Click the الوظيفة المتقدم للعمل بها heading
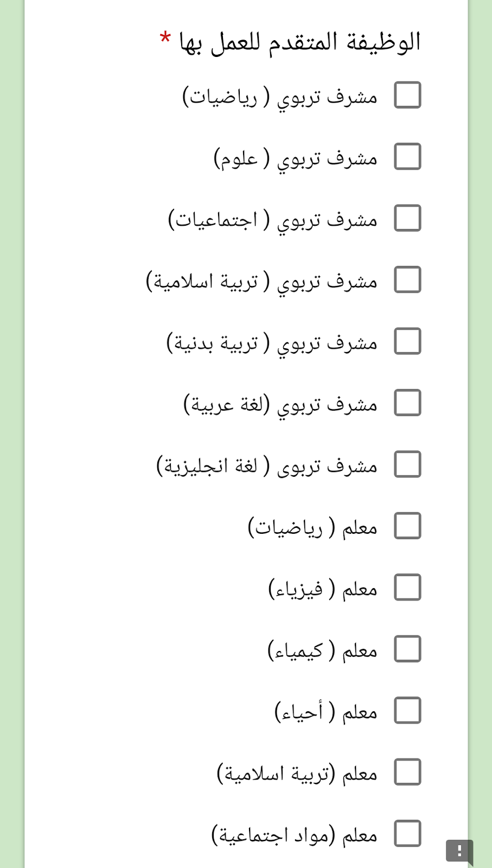The image size is (492, 868). pos(299,42)
